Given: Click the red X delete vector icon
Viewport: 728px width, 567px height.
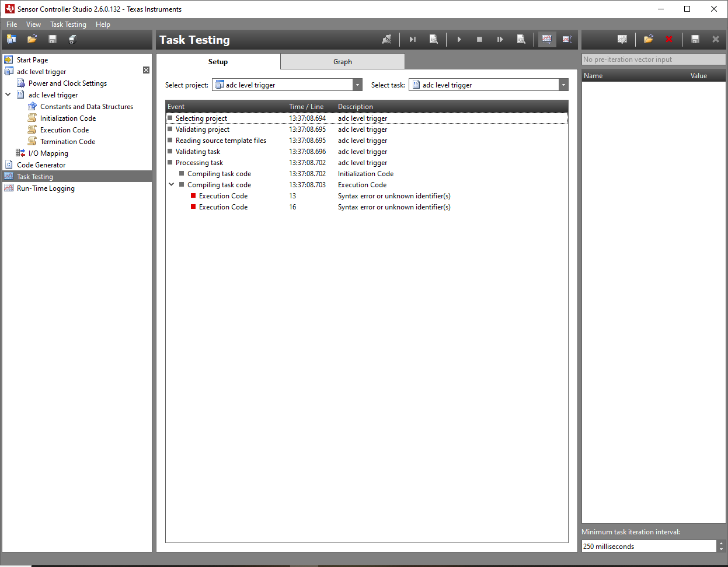Looking at the screenshot, I should [669, 39].
